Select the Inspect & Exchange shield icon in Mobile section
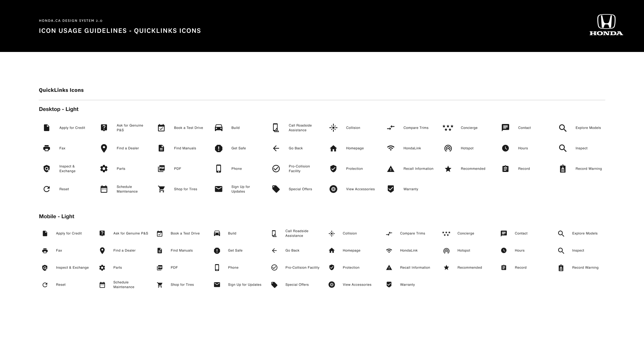The image size is (644, 362). click(45, 268)
